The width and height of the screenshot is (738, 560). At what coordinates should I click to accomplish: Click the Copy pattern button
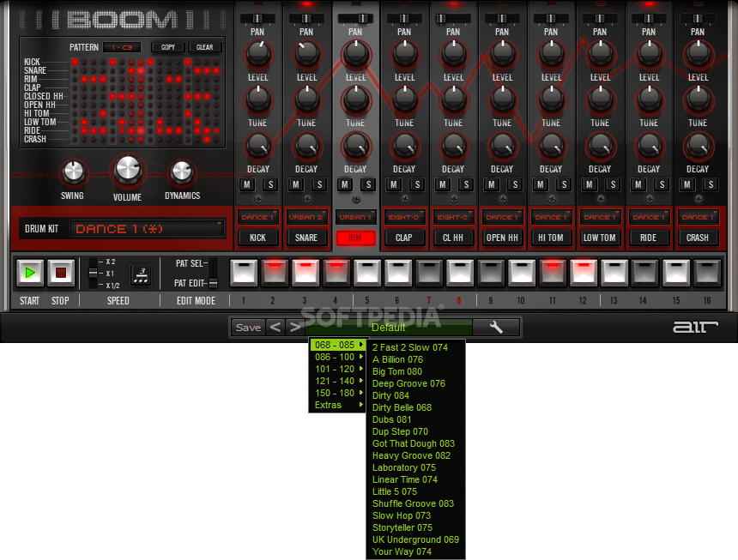tap(168, 47)
